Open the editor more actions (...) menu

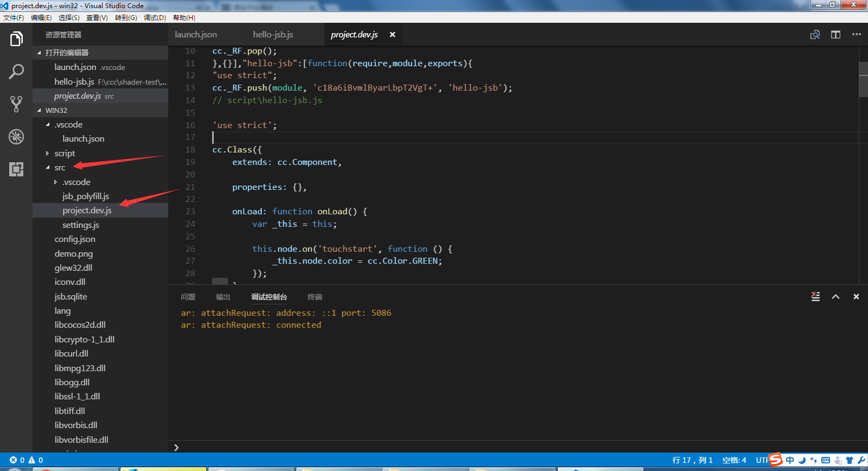pos(857,34)
